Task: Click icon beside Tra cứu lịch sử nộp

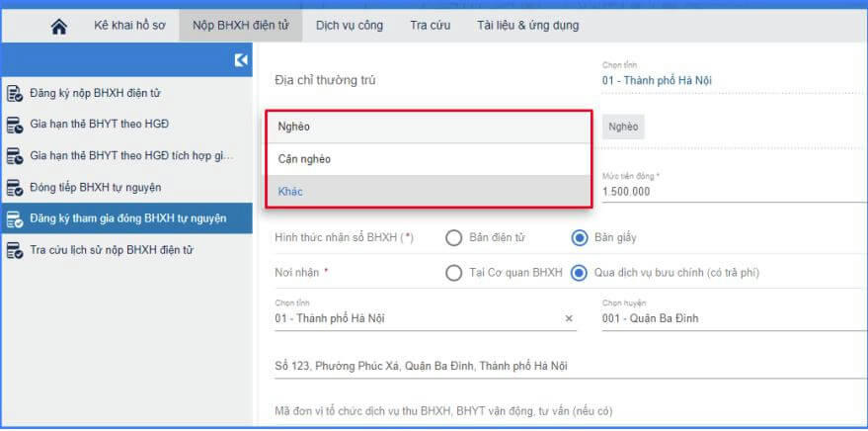Action: (x=15, y=250)
